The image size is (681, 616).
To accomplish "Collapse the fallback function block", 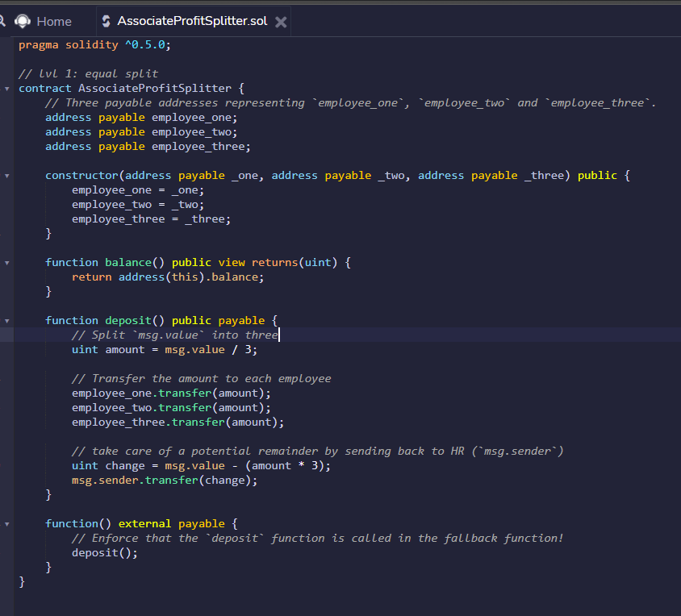I will click(x=6, y=523).
